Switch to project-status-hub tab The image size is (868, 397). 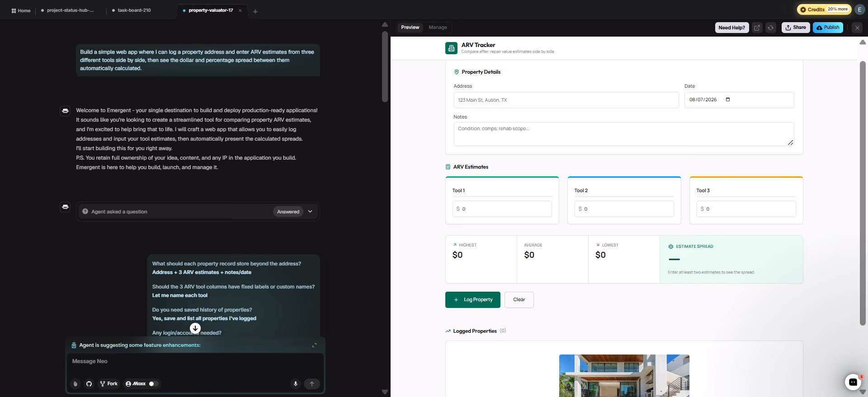coord(68,10)
